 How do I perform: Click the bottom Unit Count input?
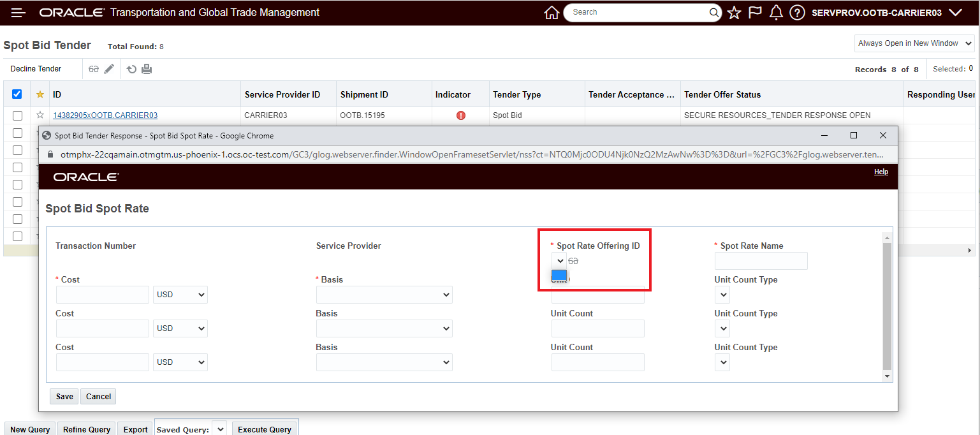[x=598, y=362]
